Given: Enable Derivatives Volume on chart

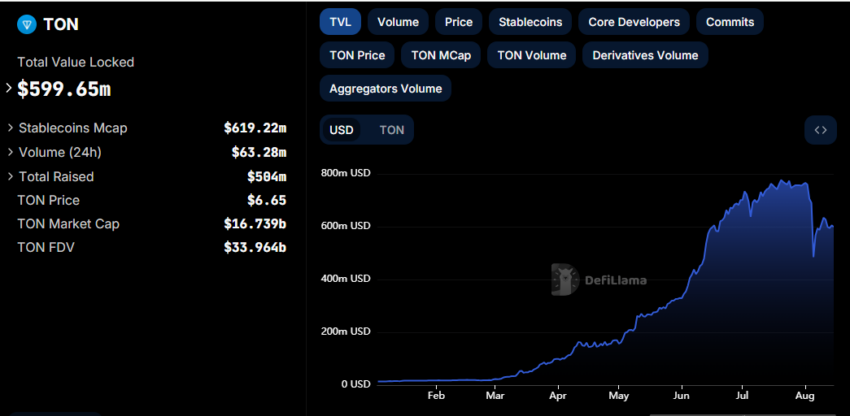Looking at the screenshot, I should (645, 55).
